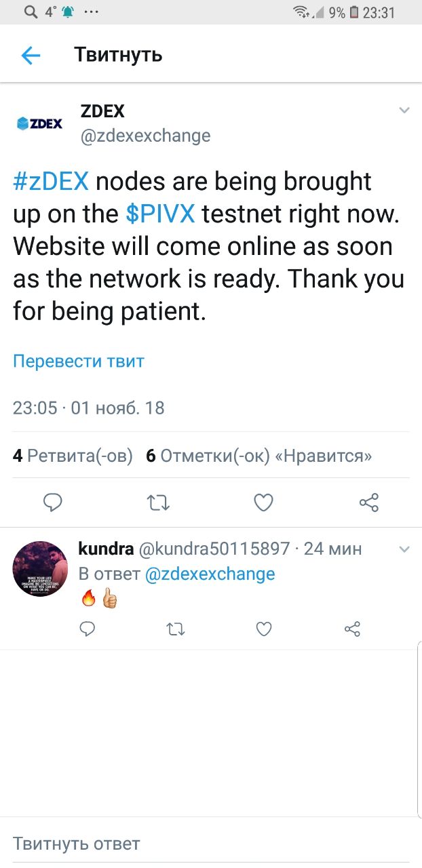The image size is (422, 868).
Task: Open the @zdexexchange mention in the reply
Action: coord(210,574)
